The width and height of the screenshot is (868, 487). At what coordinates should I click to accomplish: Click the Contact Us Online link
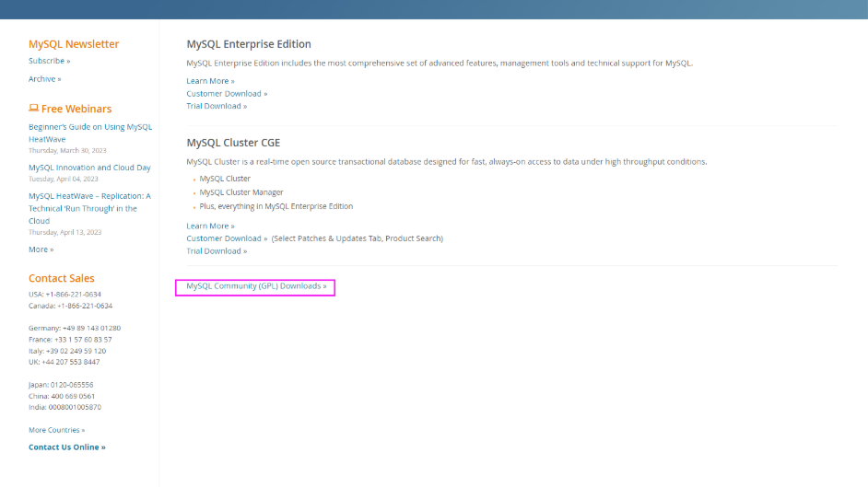[66, 447]
